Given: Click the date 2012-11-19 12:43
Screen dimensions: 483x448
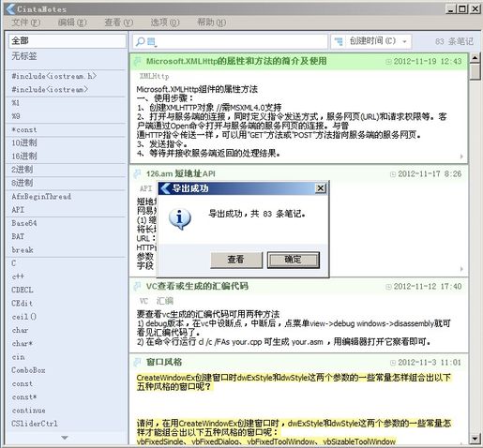Looking at the screenshot, I should (x=428, y=61).
